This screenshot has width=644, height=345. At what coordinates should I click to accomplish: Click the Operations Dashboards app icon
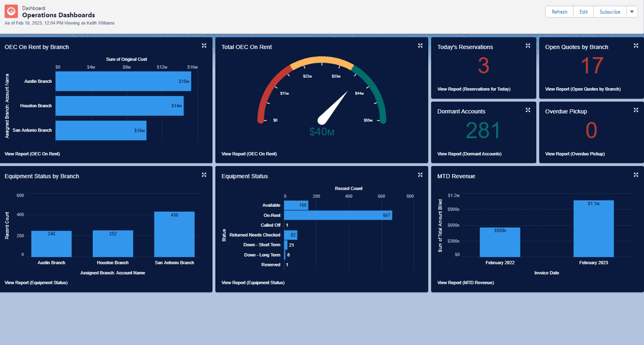point(11,12)
